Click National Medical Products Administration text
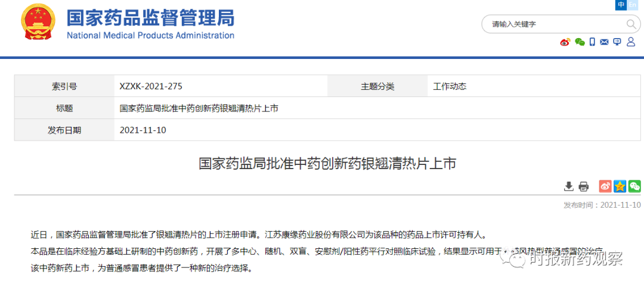 150,35
